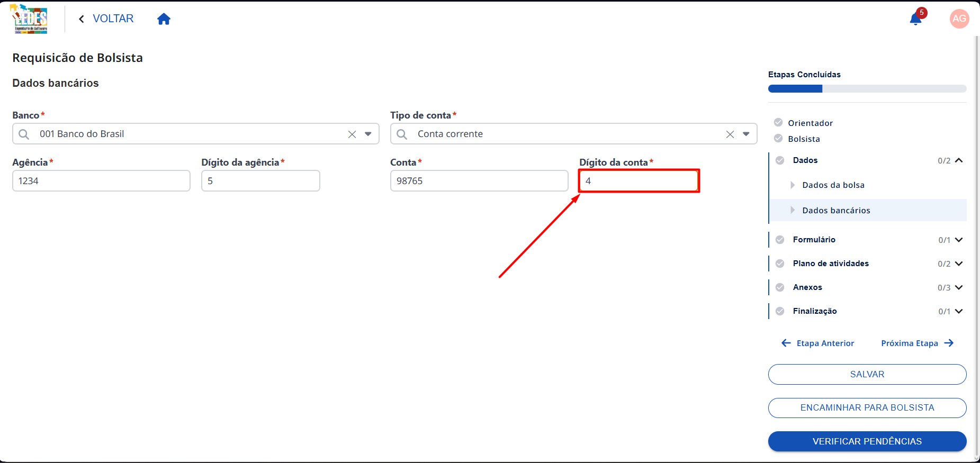Screen dimensions: 980x463
Task: Select the Orientador step
Action: 810,123
